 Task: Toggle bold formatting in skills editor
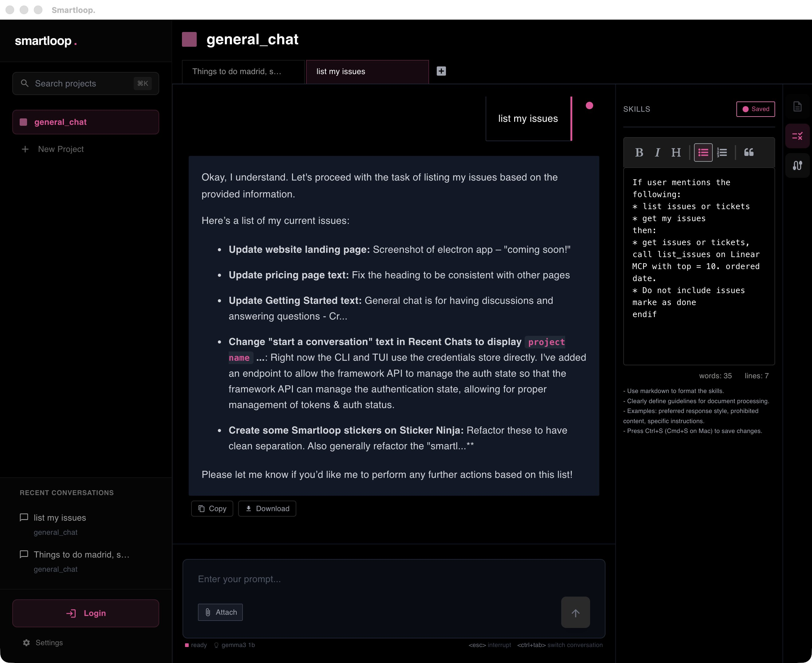click(x=639, y=153)
